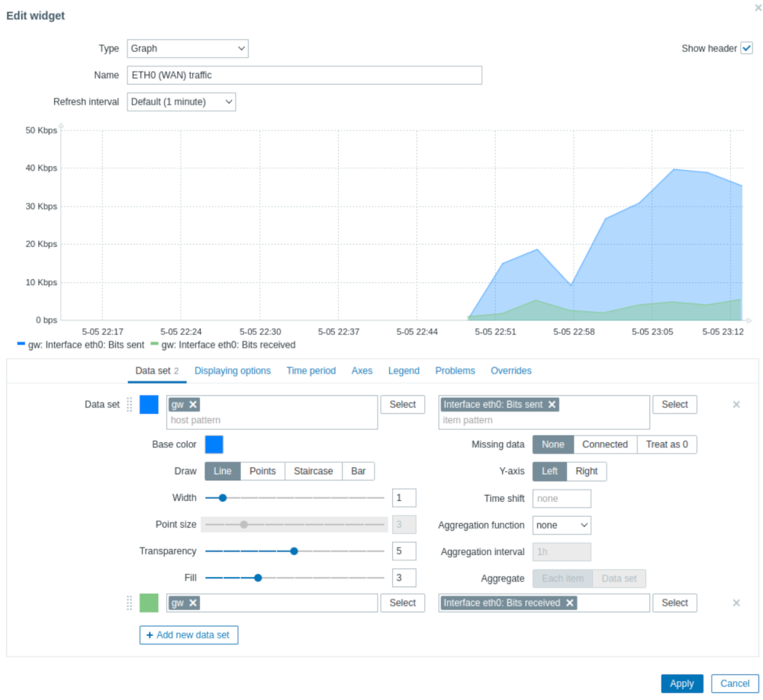The image size is (763, 700).
Task: Toggle the Show header checkbox
Action: point(746,48)
